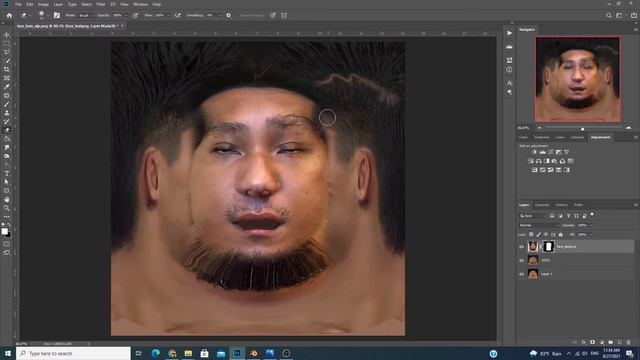Open the Info panel icon
Viewport: 640px width, 360px height.
(509, 70)
